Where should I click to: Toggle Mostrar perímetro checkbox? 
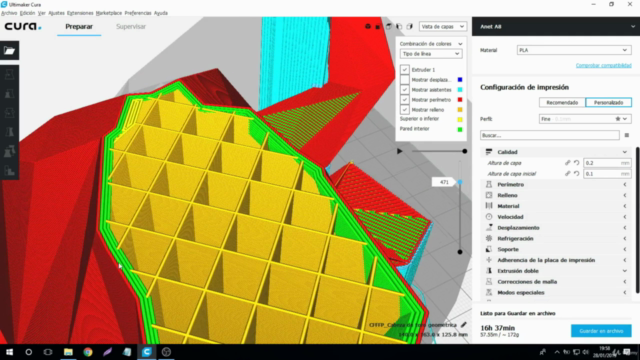[x=404, y=100]
